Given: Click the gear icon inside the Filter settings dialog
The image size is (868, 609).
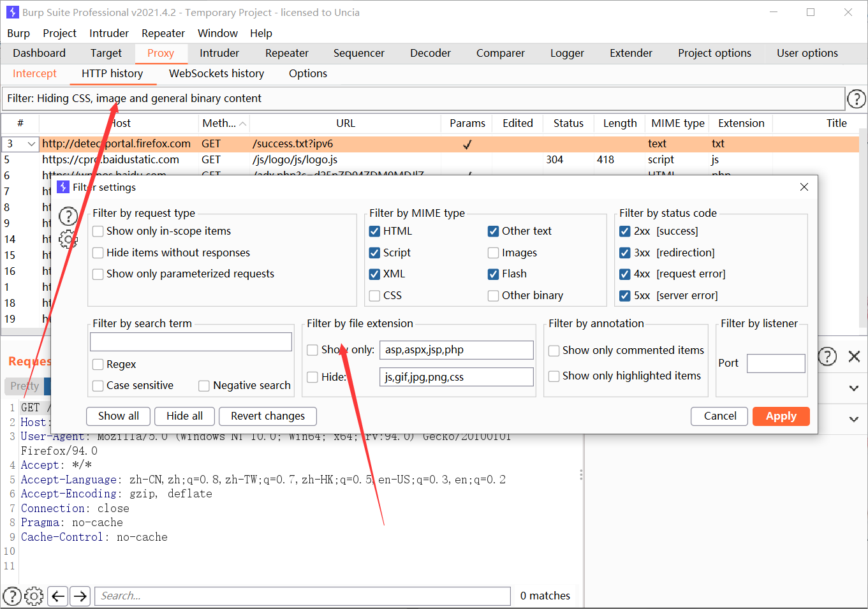Looking at the screenshot, I should pos(68,239).
